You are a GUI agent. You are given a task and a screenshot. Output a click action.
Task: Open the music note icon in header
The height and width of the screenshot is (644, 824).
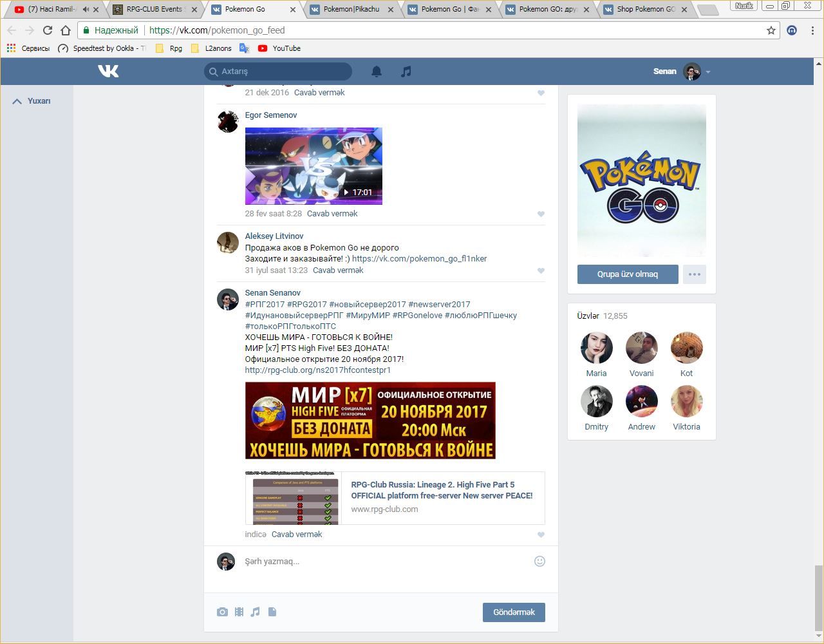[x=406, y=71]
